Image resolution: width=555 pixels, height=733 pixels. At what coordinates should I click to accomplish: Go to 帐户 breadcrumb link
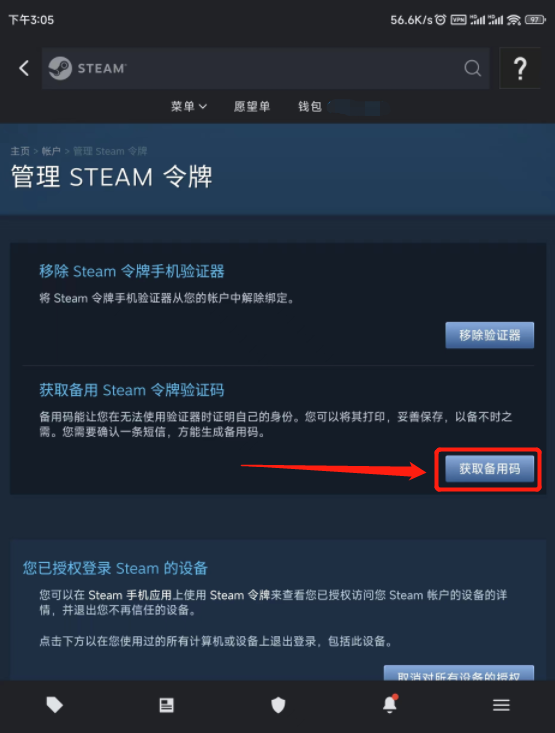coord(51,151)
